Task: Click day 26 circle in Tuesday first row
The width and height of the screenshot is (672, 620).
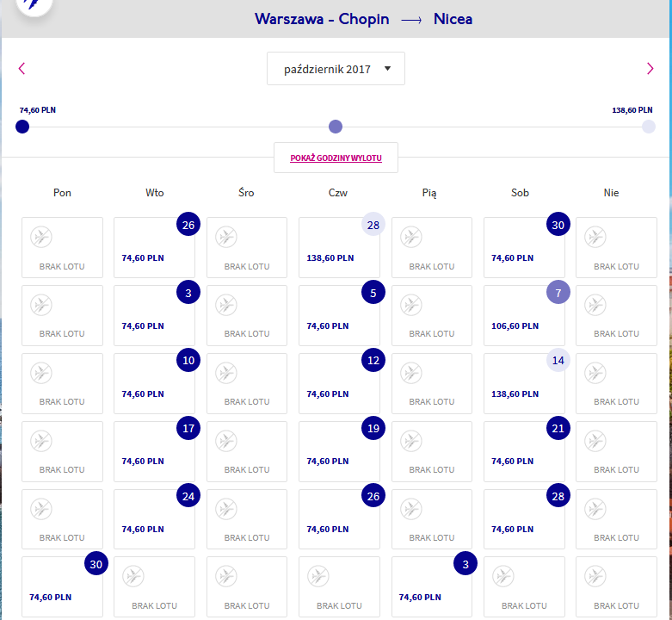Action: [188, 224]
